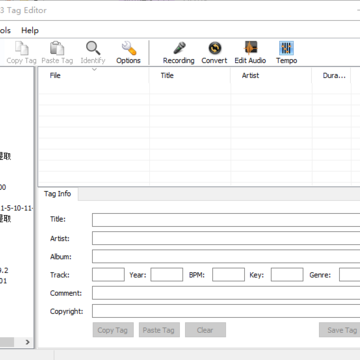Open the Edit Audio tool
360x360 pixels.
click(250, 53)
